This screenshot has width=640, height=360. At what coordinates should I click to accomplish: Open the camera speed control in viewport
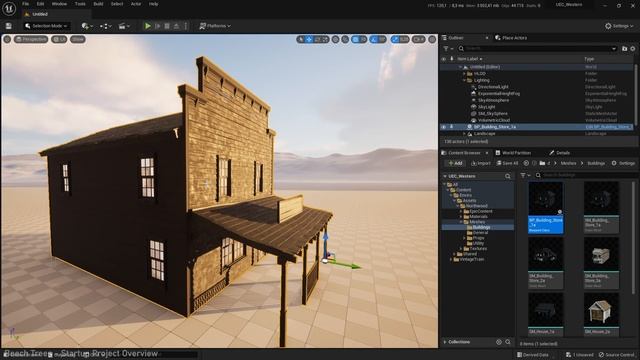(x=418, y=39)
